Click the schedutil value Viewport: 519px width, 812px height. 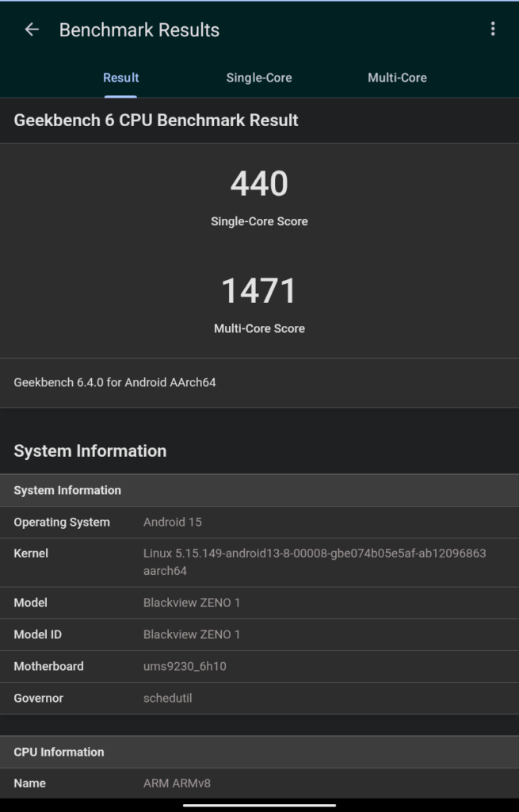coord(168,698)
